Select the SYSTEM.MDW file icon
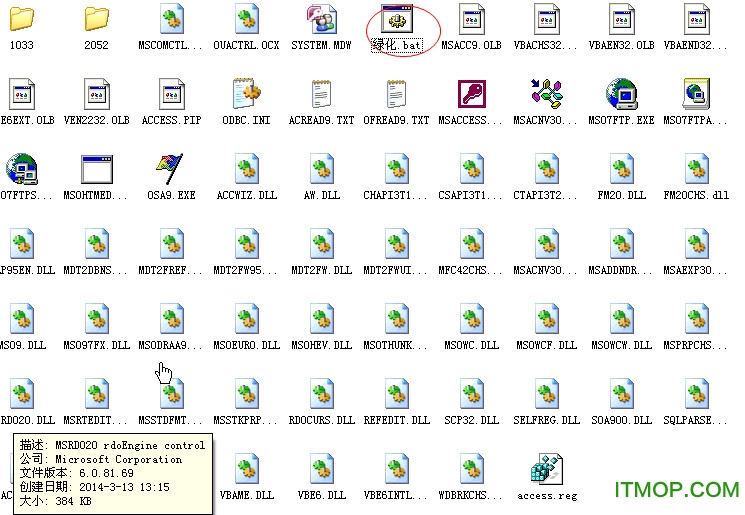This screenshot has height=515, width=745. (x=321, y=20)
